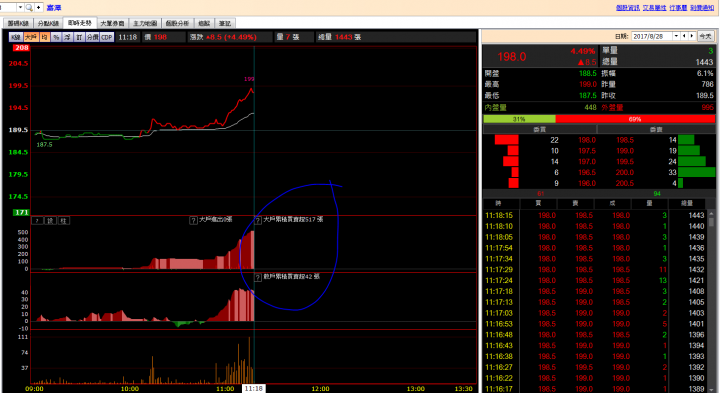Click the tick list vertical scrollbar
720x393 pixels.
click(x=712, y=302)
